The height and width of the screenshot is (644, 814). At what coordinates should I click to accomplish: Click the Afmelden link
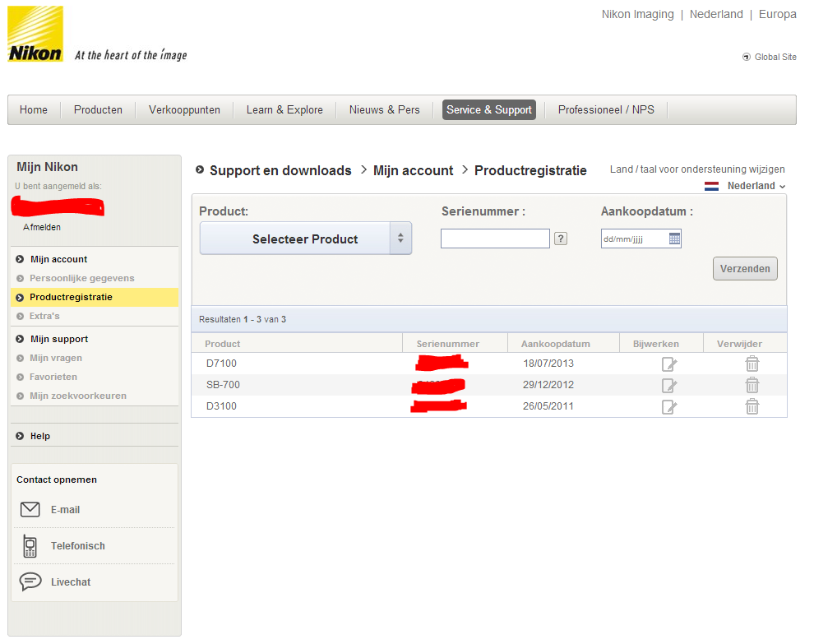(x=42, y=227)
